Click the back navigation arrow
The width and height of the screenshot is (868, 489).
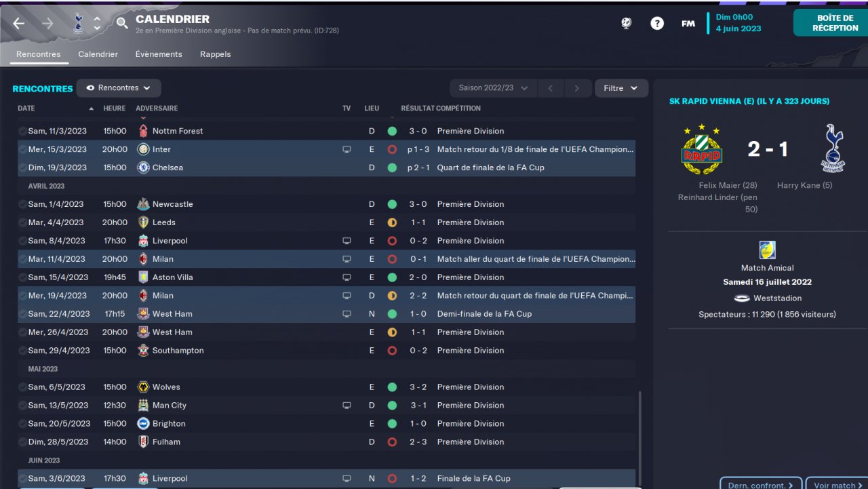18,24
